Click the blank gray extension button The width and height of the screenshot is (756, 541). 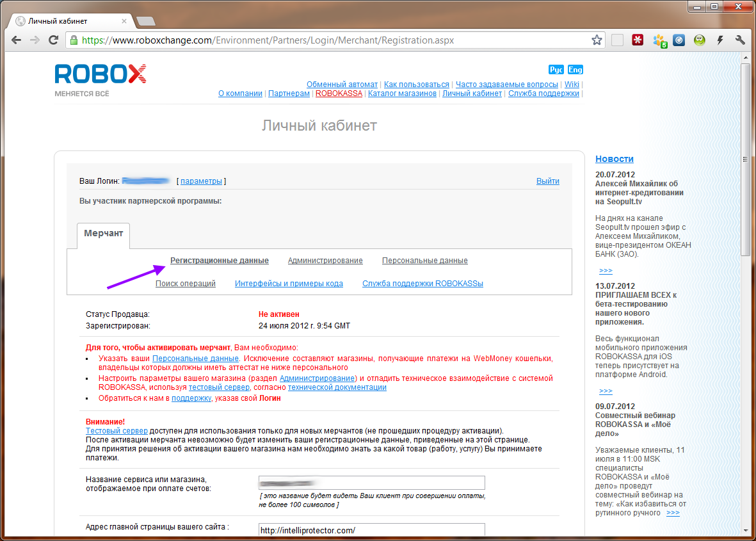point(617,40)
